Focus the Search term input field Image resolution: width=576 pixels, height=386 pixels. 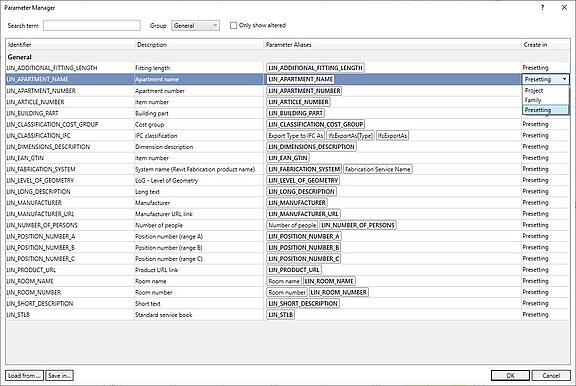[x=92, y=25]
